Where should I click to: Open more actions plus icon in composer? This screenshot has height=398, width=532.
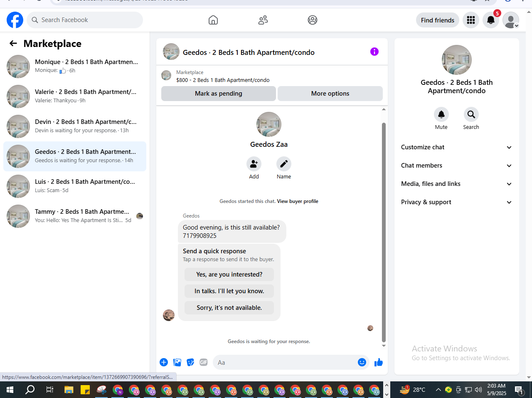(164, 362)
